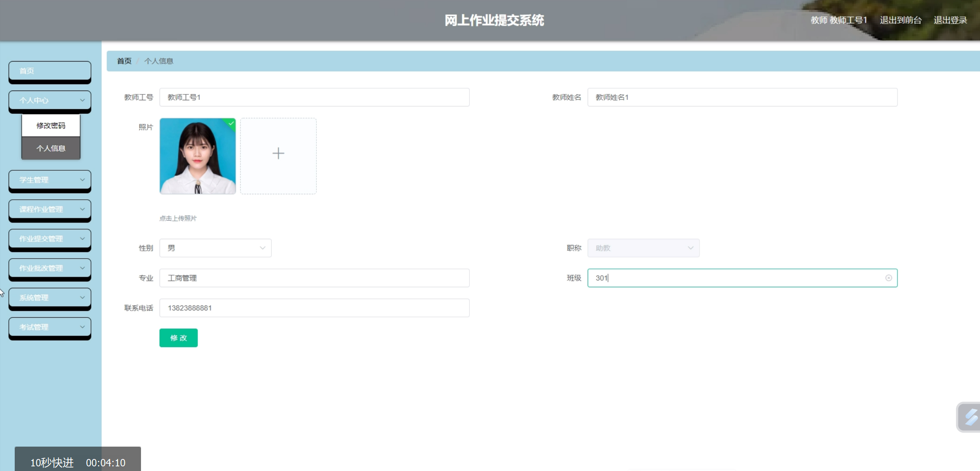This screenshot has width=980, height=471.
Task: Open the 职称 dropdown showing 助教
Action: coord(643,248)
